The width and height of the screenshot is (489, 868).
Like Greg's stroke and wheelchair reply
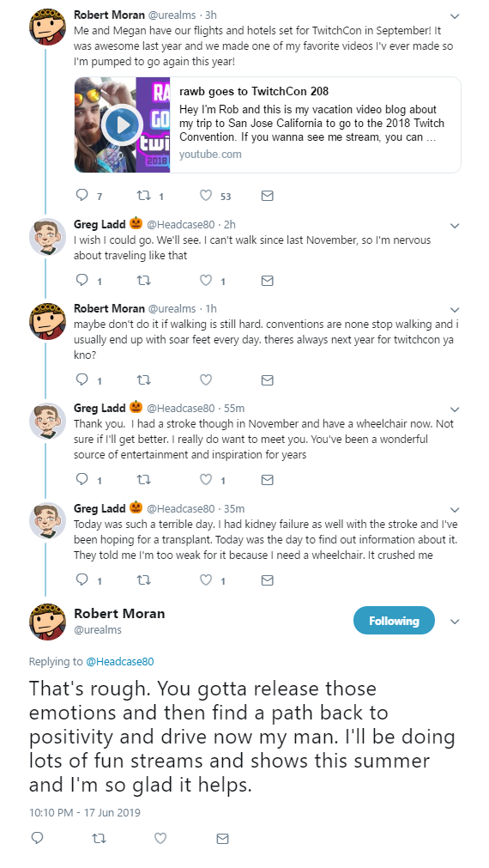(x=206, y=480)
